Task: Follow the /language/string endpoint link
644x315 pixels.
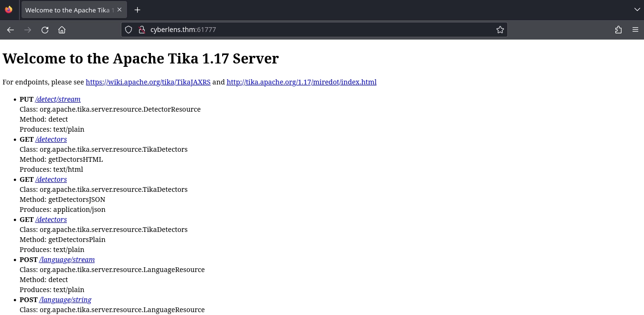Action: click(x=65, y=300)
